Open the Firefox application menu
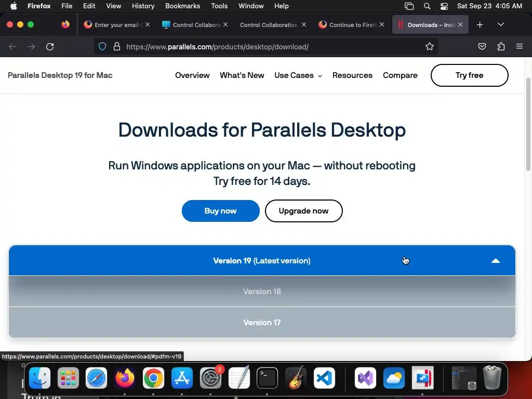The height and width of the screenshot is (399, 532). tap(39, 6)
